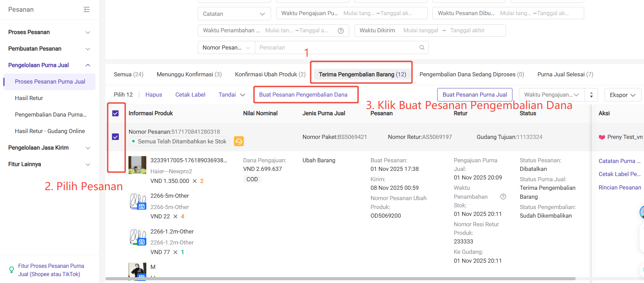
Task: Open the Ekspor dropdown
Action: click(622, 95)
